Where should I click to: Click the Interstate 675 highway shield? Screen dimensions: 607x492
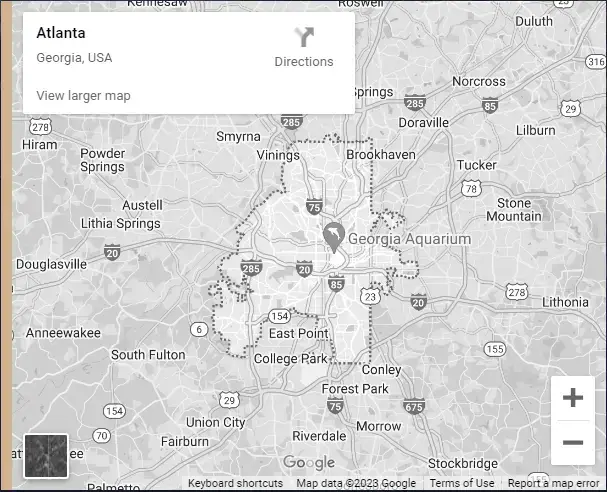point(414,406)
